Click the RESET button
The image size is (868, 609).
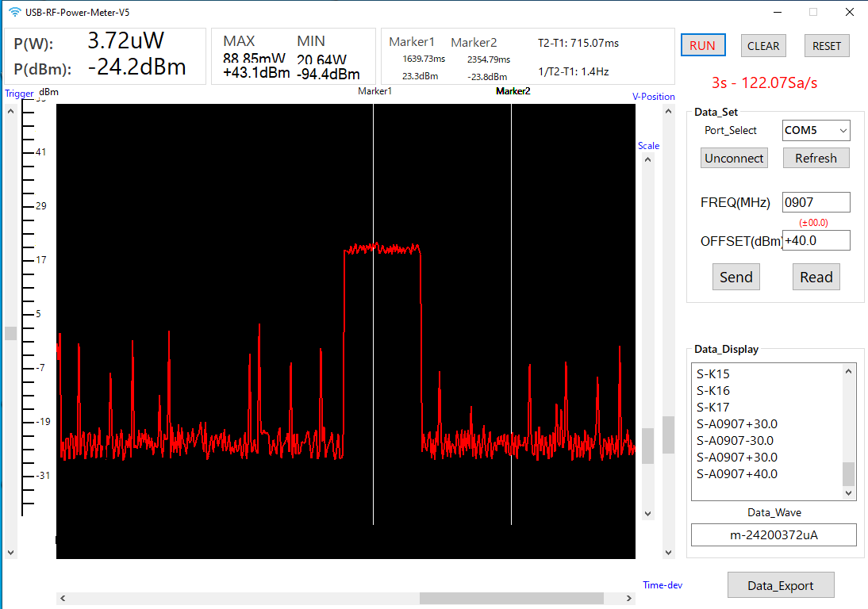click(827, 46)
